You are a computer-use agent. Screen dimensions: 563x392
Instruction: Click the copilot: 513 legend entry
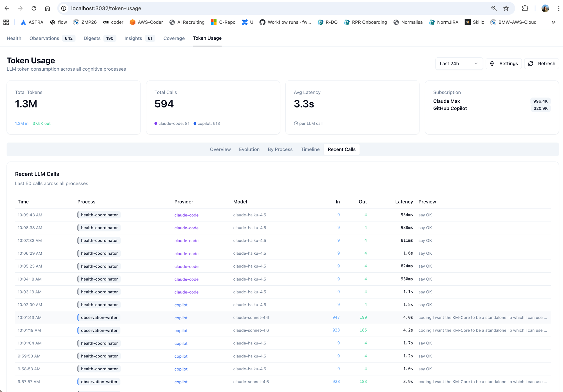click(x=207, y=124)
